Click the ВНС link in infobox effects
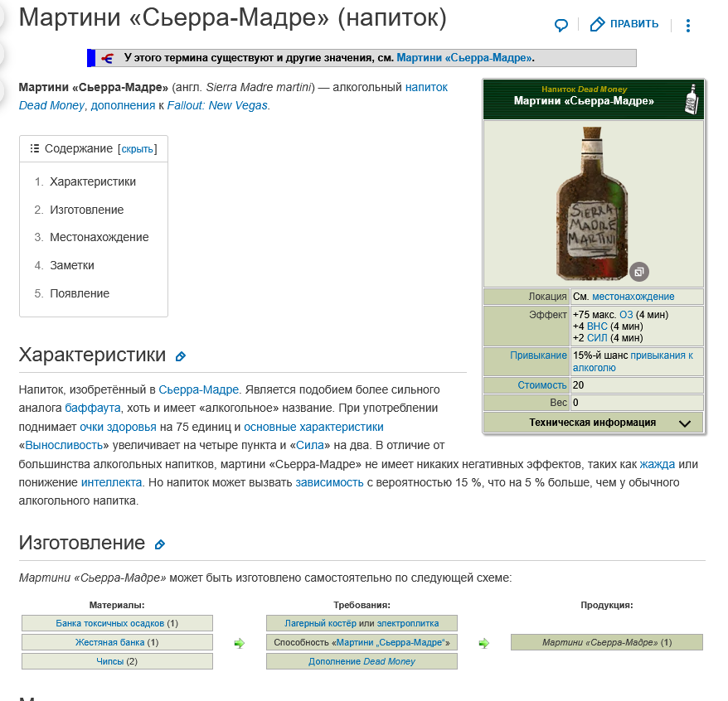 pos(597,326)
